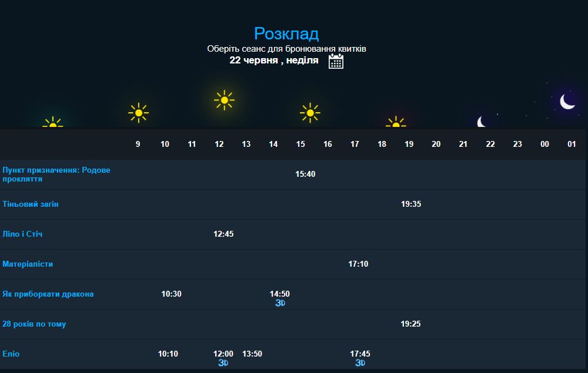This screenshot has height=373, width=588.
Task: Click hour 18 on the timeline header
Action: point(382,144)
